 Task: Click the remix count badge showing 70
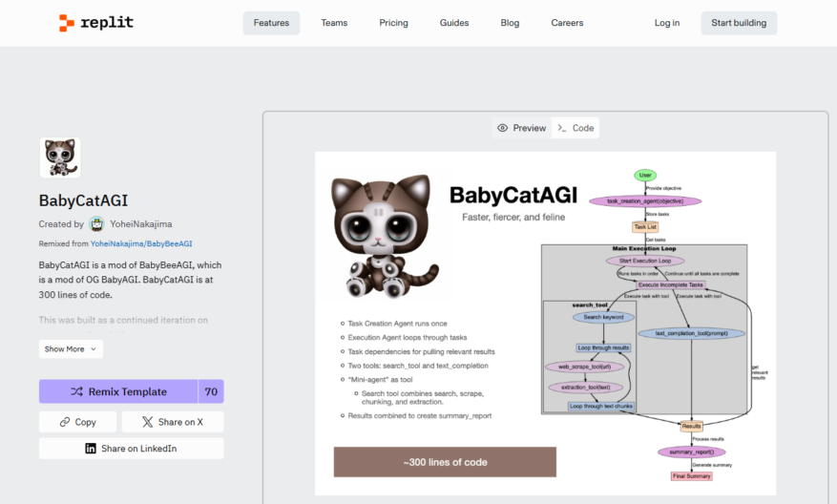(x=211, y=392)
